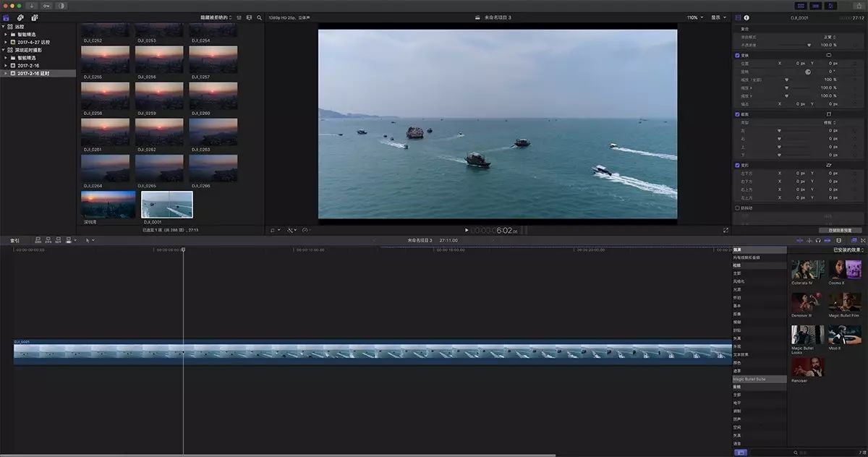Select the 2017-2-16 event in sidebar

coord(30,66)
